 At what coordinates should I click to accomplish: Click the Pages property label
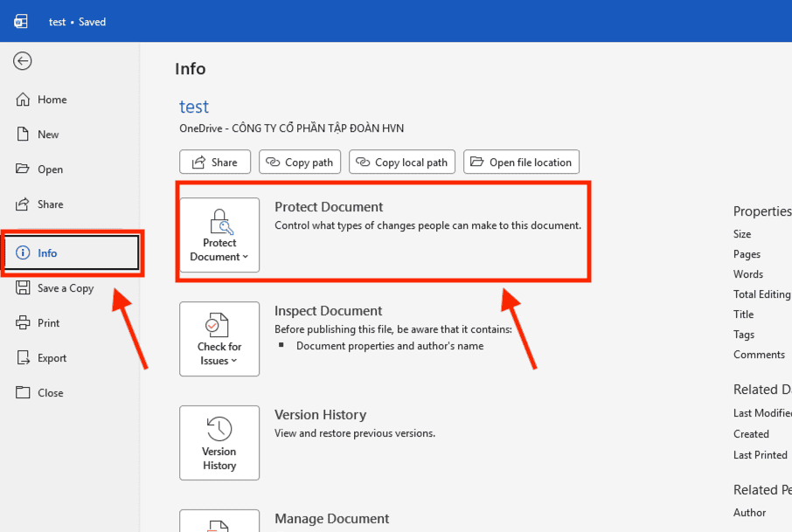(x=747, y=254)
